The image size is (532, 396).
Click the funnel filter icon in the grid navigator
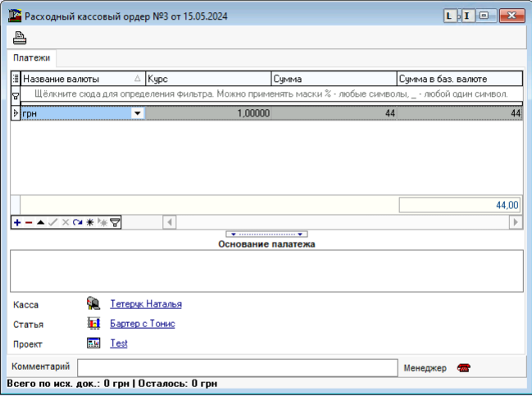(115, 222)
